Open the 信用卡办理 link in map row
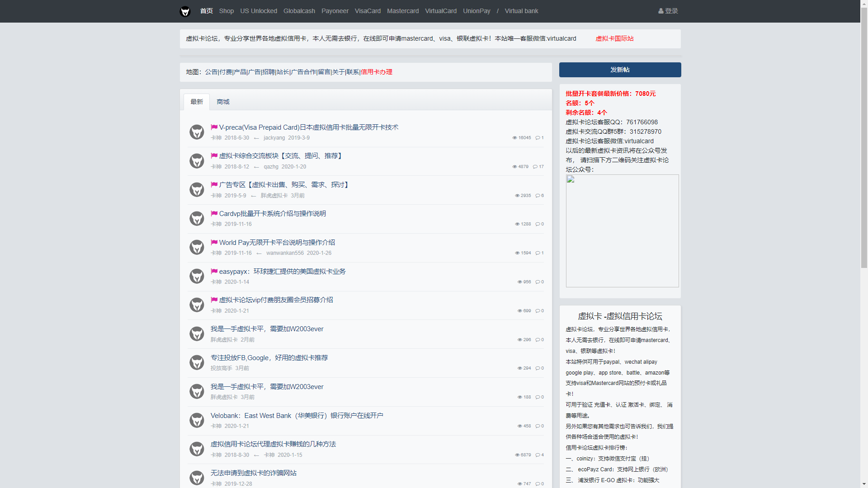 [x=377, y=72]
